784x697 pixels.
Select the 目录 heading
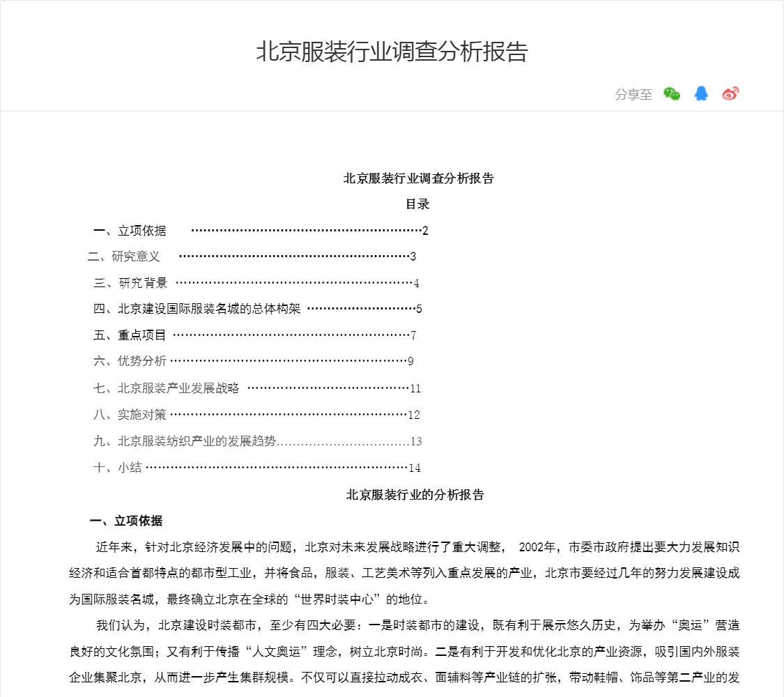pyautogui.click(x=417, y=204)
